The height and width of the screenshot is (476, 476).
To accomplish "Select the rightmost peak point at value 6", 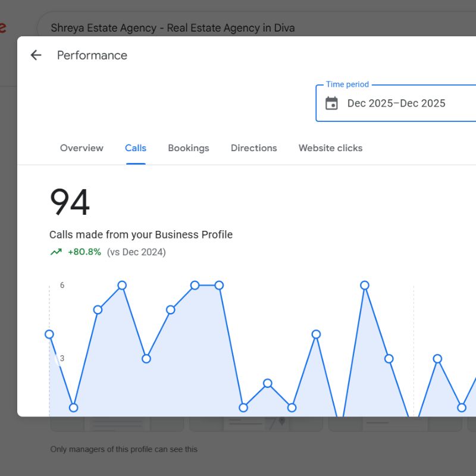I will pyautogui.click(x=365, y=286).
